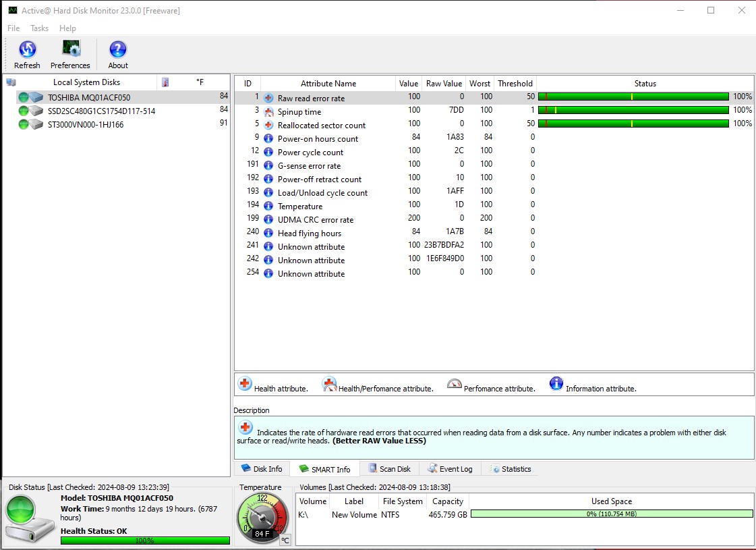This screenshot has height=550, width=756.
Task: Switch to the Disk Info tab
Action: [x=262, y=469]
